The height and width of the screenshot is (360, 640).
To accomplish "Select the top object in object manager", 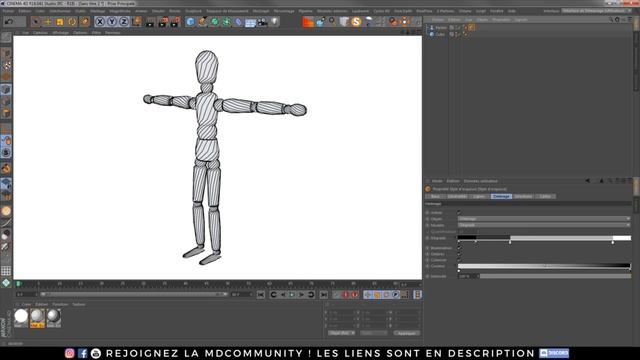I will click(x=440, y=28).
